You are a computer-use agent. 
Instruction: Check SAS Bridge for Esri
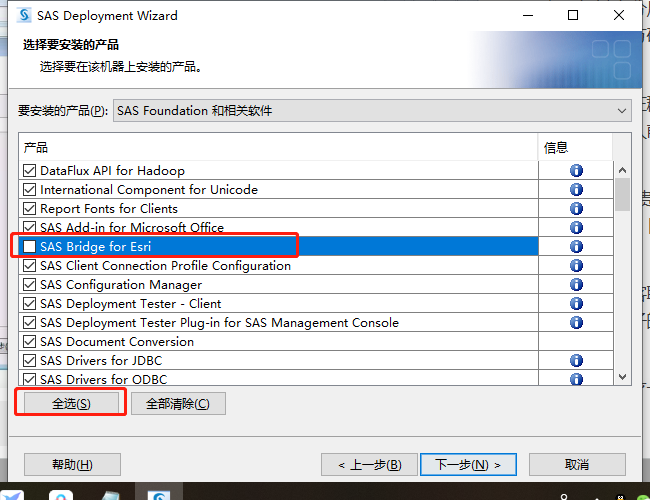(x=29, y=247)
